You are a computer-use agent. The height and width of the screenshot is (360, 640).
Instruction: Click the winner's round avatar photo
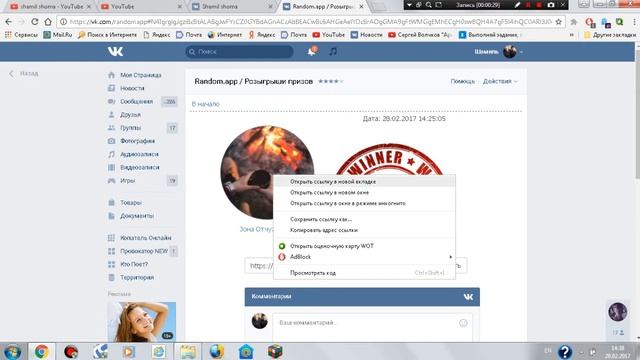click(x=267, y=172)
